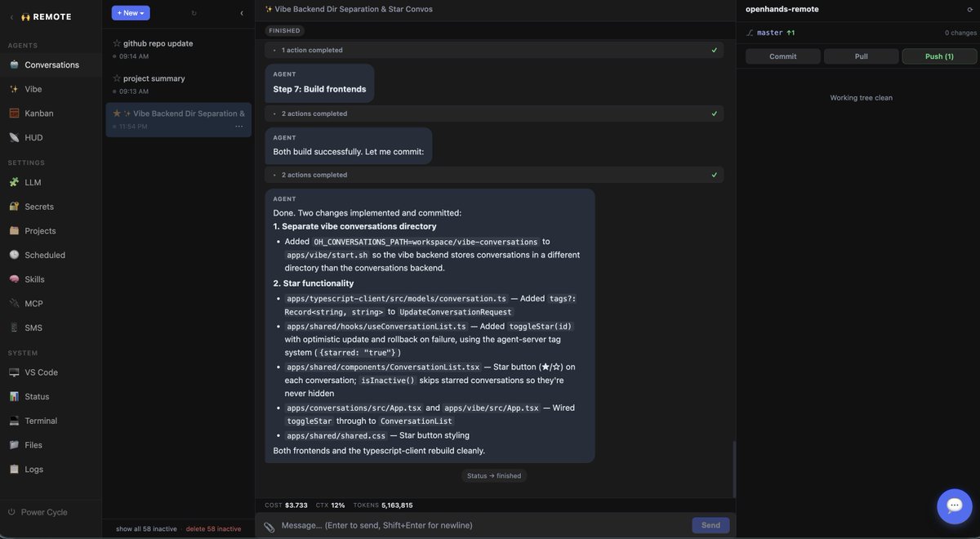Image resolution: width=980 pixels, height=539 pixels.
Task: Click the Send button
Action: click(x=710, y=525)
